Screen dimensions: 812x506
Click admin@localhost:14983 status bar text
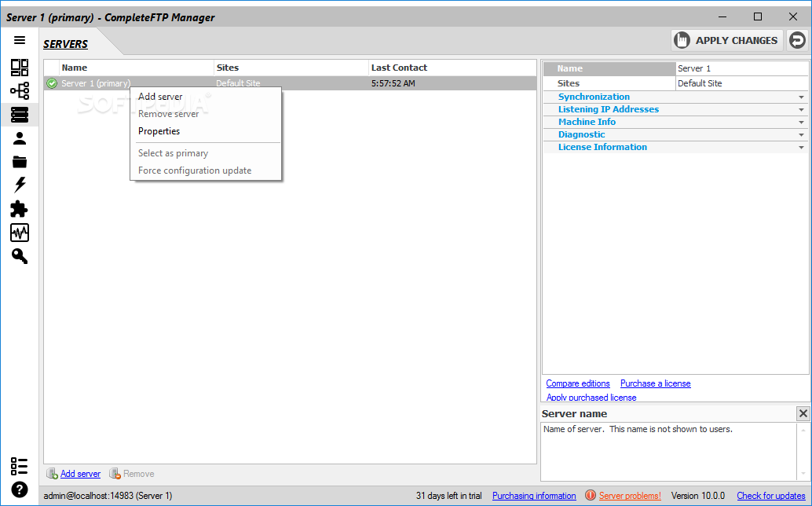click(x=108, y=496)
